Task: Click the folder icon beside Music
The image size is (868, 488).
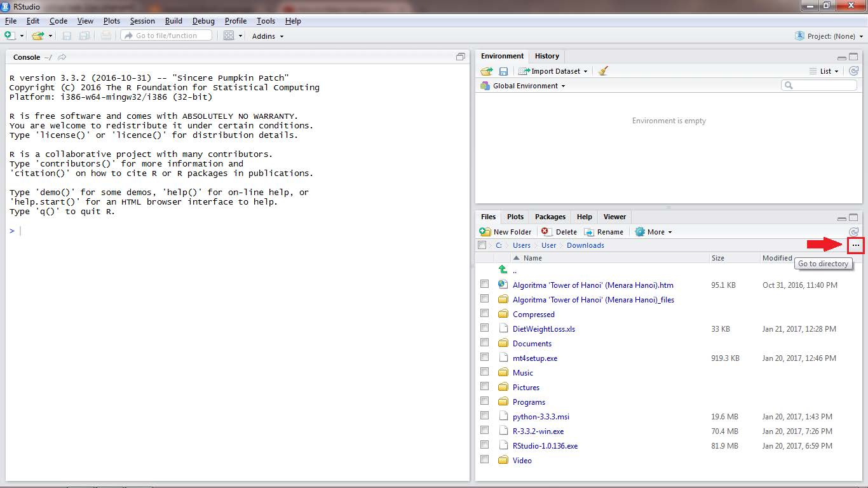Action: (503, 372)
